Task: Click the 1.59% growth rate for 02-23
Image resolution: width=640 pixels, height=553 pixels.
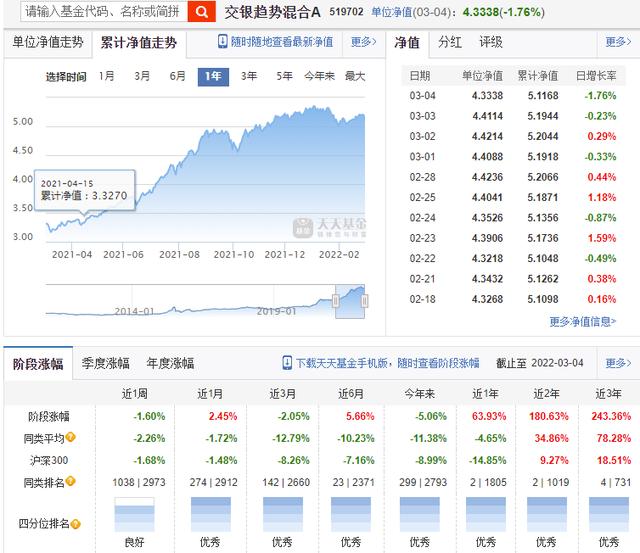Action: tap(602, 238)
